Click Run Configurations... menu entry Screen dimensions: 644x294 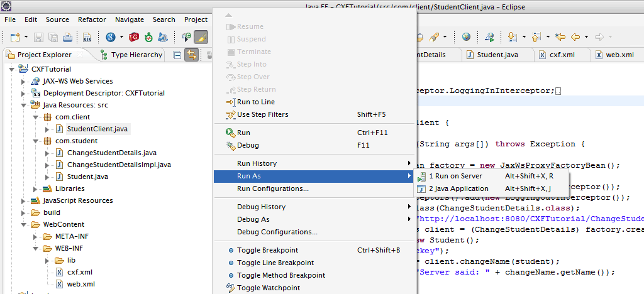coord(272,188)
